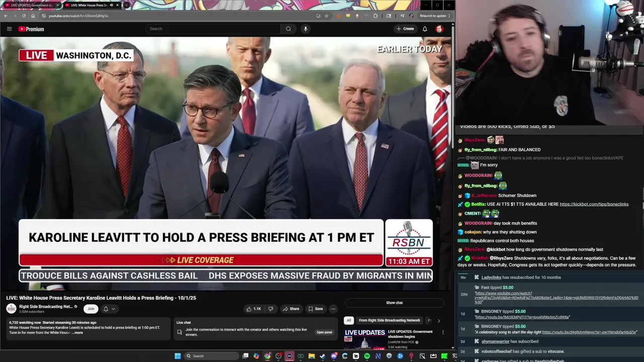Open File Explorer from the taskbar
This screenshot has width=644, height=362.
311,356
